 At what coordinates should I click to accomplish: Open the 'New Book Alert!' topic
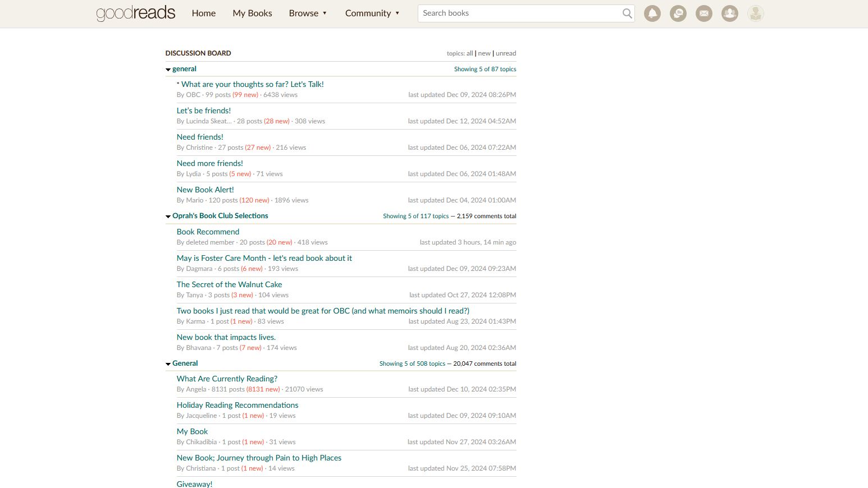[x=205, y=190]
